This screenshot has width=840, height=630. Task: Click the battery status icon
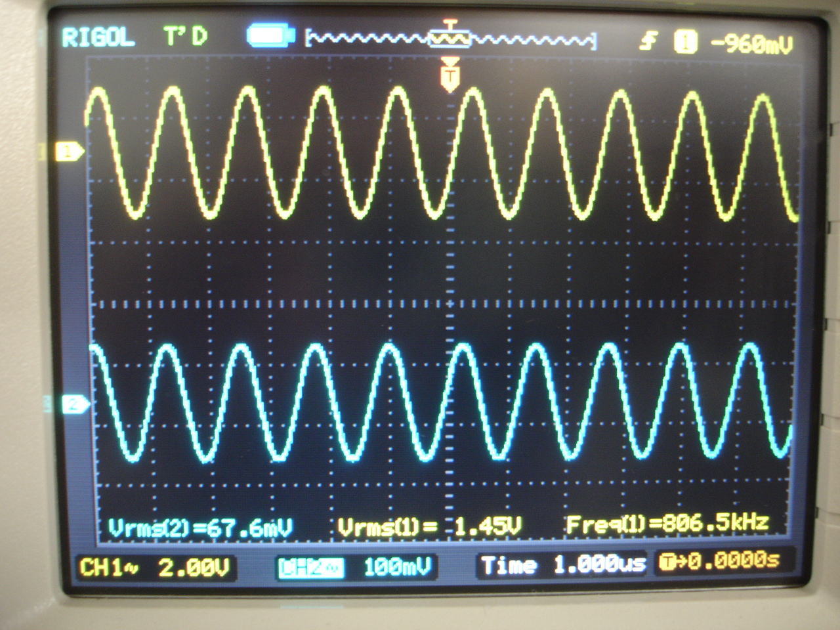[x=271, y=36]
